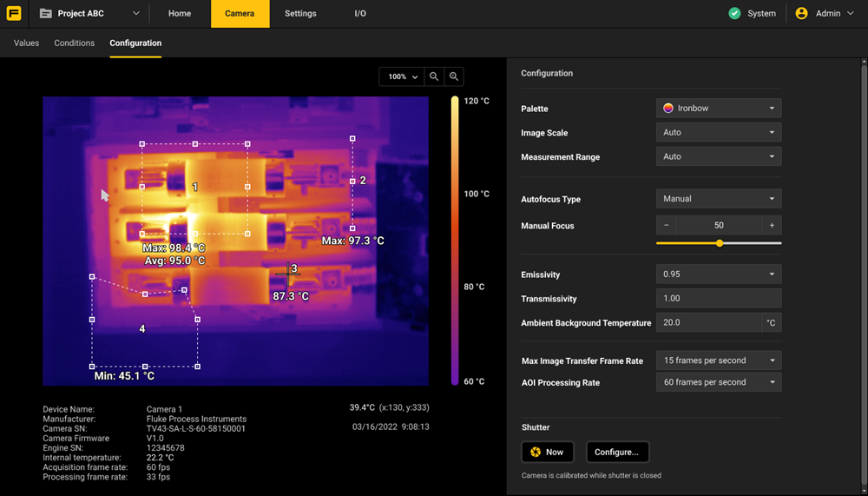Click the zoom out magnifier icon

point(434,76)
